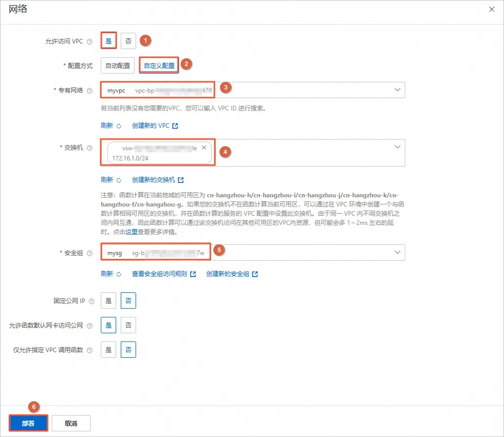
Task: Click help icon beside 安全组 label
Action: (x=90, y=253)
